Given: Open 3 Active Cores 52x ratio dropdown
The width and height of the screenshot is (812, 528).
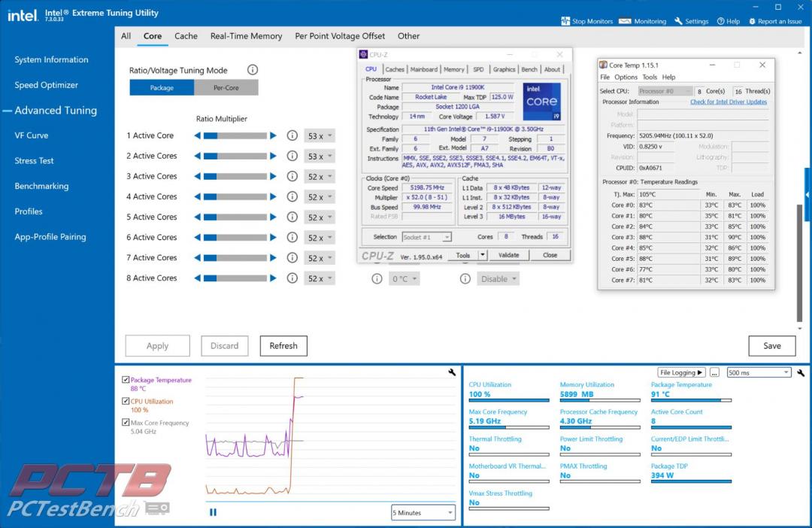Looking at the screenshot, I should click(319, 177).
